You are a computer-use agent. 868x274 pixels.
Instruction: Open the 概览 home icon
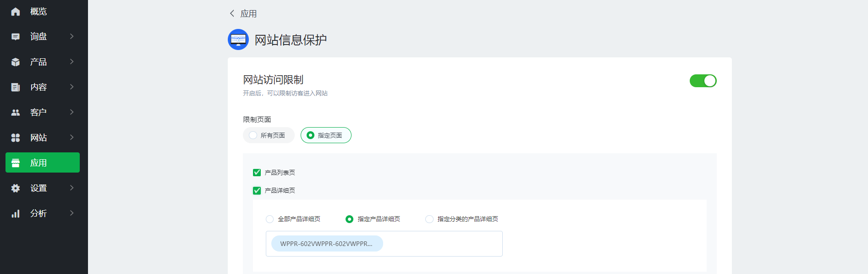(x=16, y=11)
